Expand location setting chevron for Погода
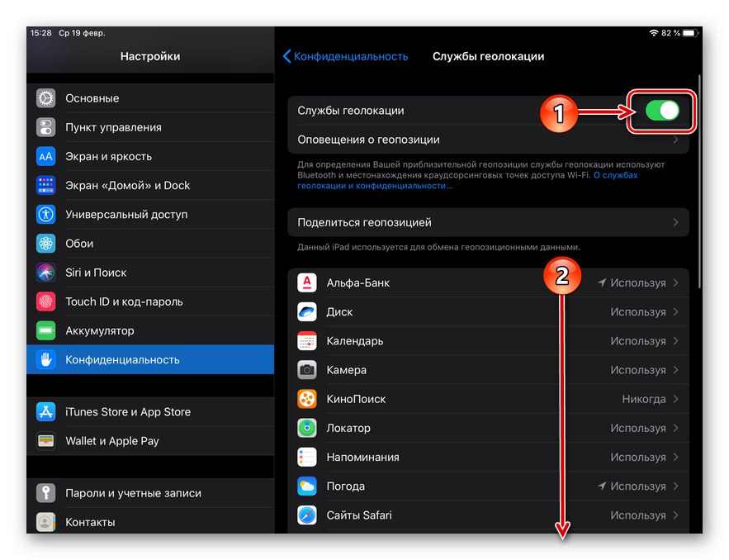This screenshot has width=729, height=560. coord(675,486)
